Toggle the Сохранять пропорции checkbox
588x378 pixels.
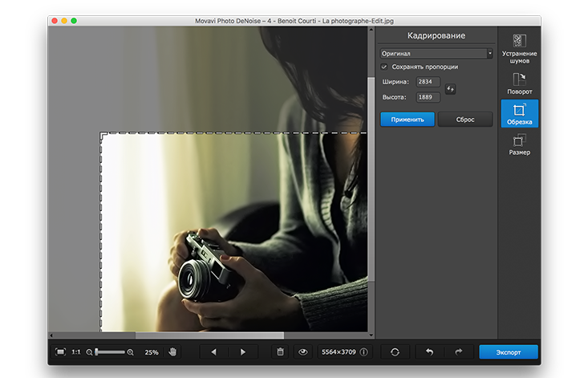pos(384,67)
